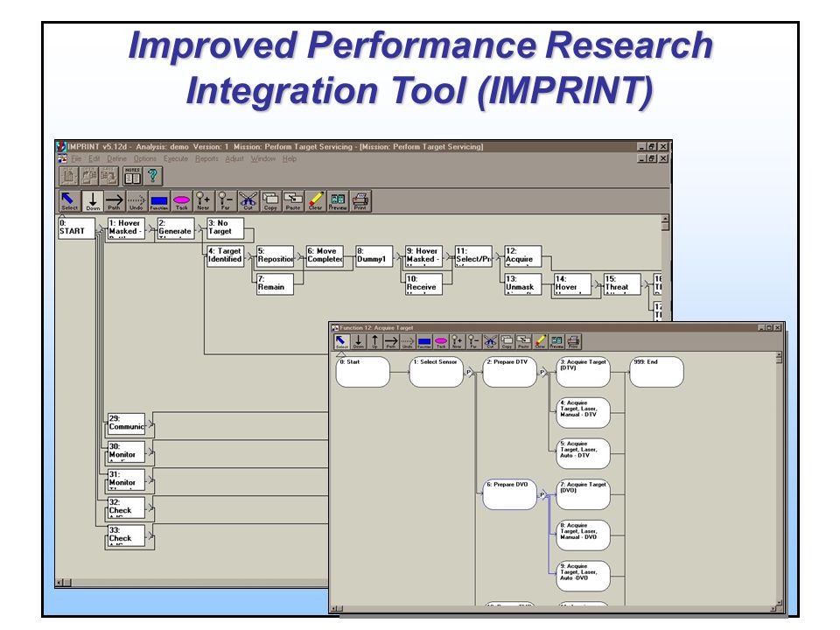Screen dimensions: 840x630
Task: Open the Options menu
Action: pos(145,158)
